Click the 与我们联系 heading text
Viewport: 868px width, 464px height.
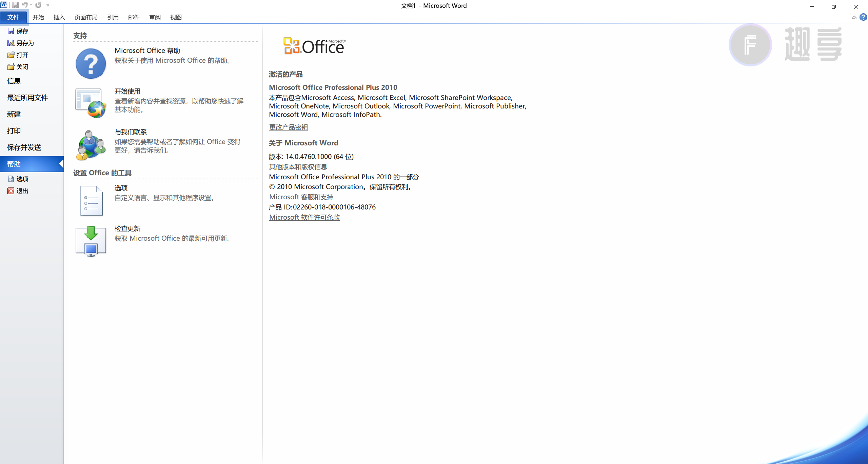(x=131, y=132)
